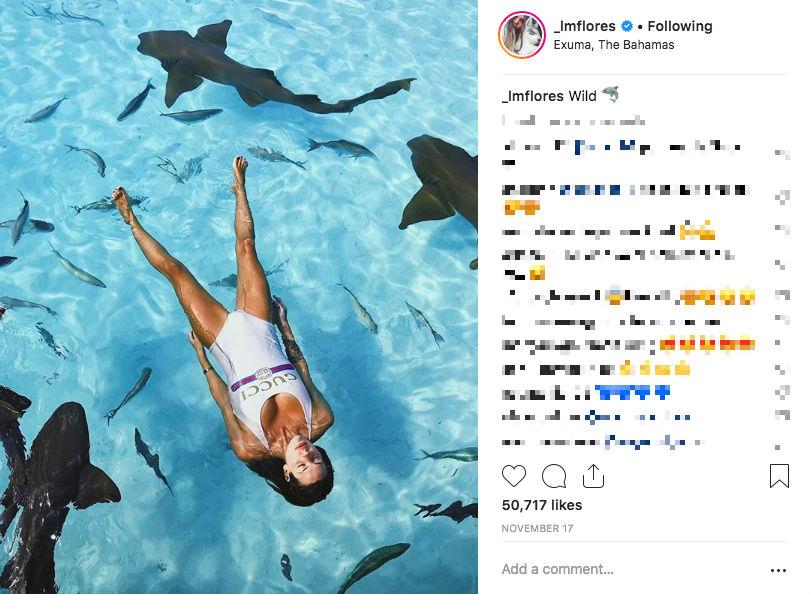Click the large shark at the photo's top
Image resolution: width=810 pixels, height=594 pixels.
(250, 70)
